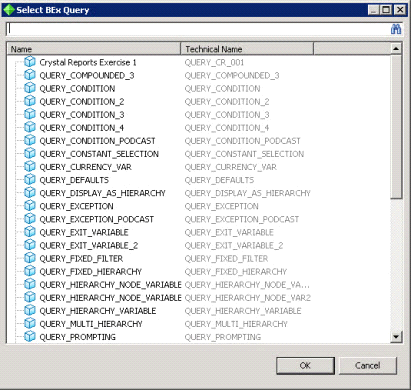Click the vertical scrollbar thumb
Screen dimensions: 411x390
pos(396,127)
